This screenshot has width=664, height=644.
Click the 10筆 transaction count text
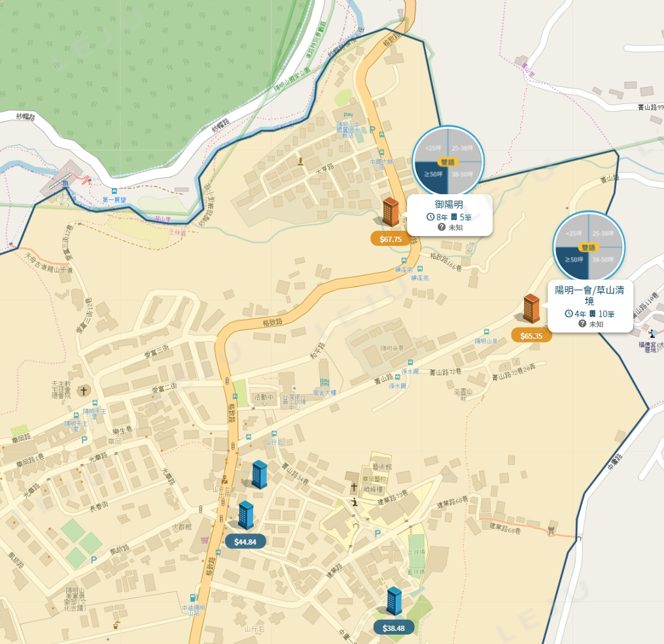(x=606, y=314)
